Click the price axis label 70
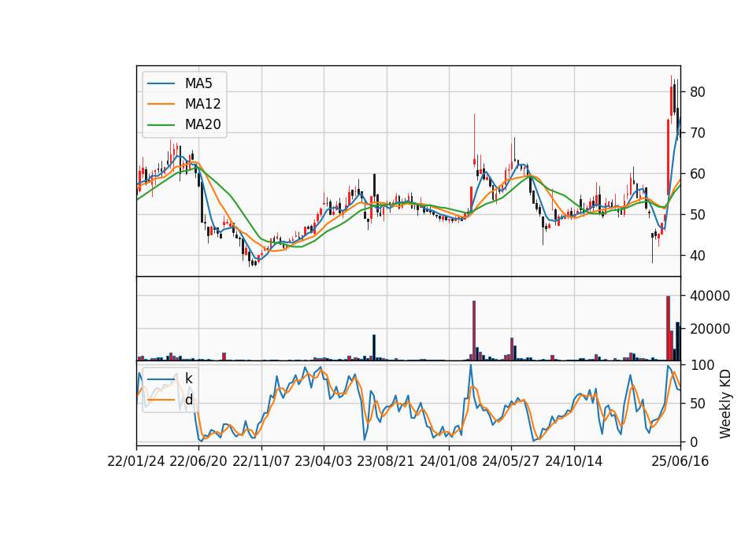The width and height of the screenshot is (756, 543). click(x=697, y=132)
